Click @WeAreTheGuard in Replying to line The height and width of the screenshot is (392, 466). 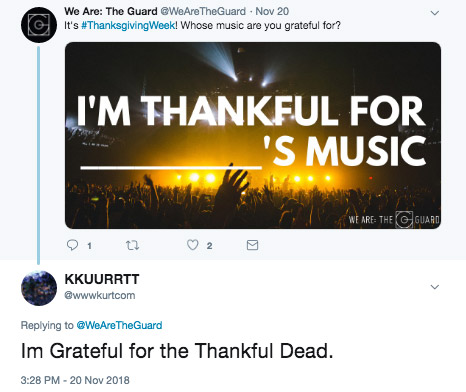click(119, 325)
